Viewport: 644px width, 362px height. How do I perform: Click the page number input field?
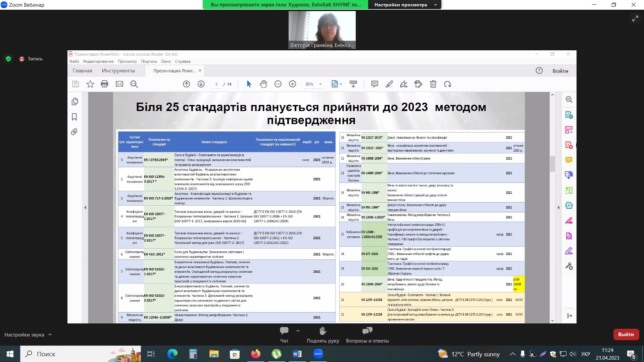[x=216, y=84]
